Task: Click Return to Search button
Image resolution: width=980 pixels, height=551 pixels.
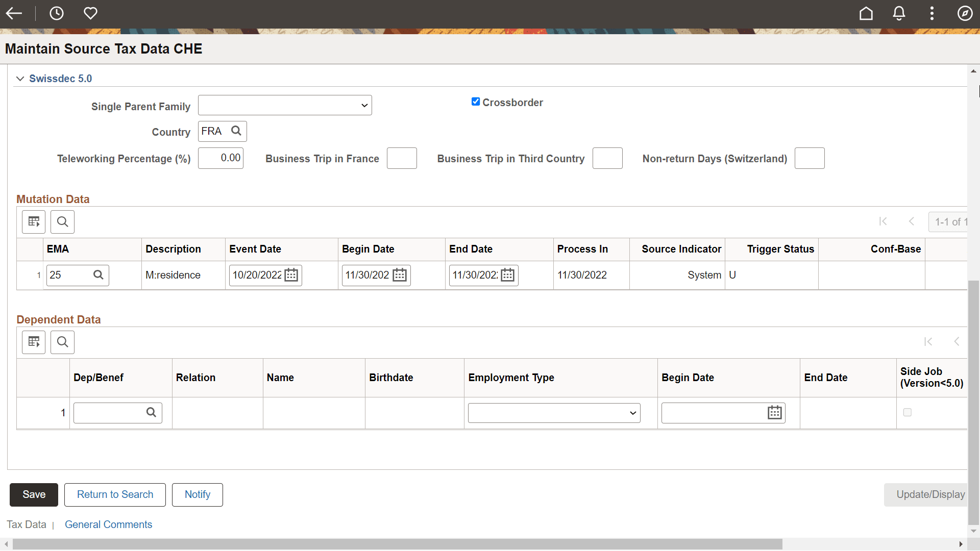Action: (x=115, y=495)
